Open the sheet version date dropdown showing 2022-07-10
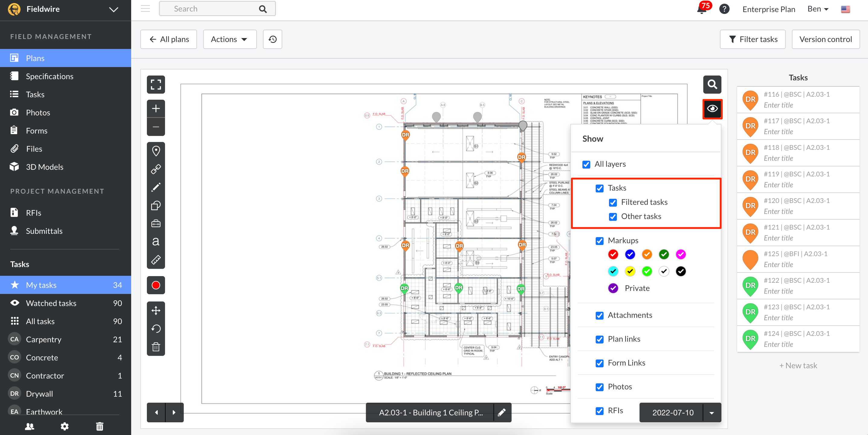868x435 pixels. tap(711, 412)
